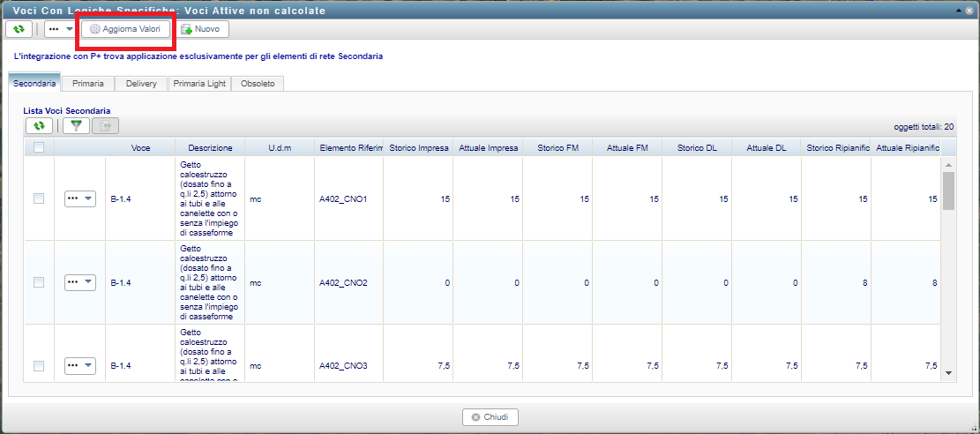
Task: Click the table's vertical scrollbar down arrow
Action: 949,373
